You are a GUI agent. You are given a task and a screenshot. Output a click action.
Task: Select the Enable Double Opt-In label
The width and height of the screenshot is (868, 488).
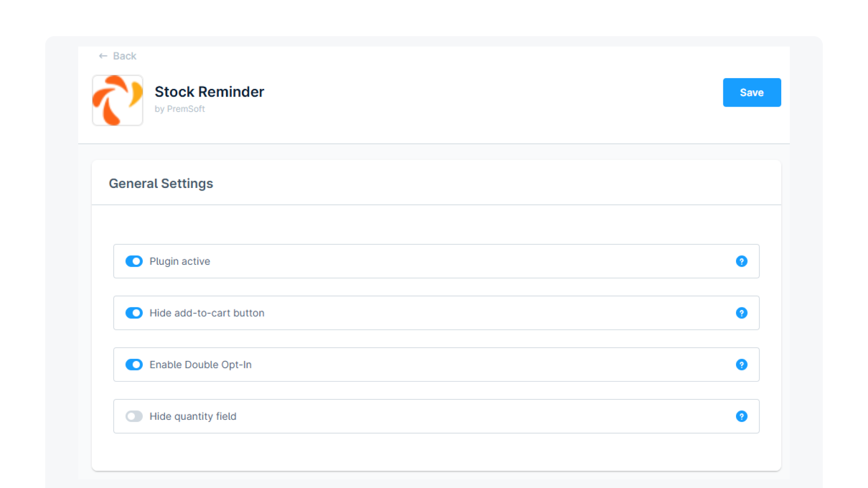tap(200, 365)
